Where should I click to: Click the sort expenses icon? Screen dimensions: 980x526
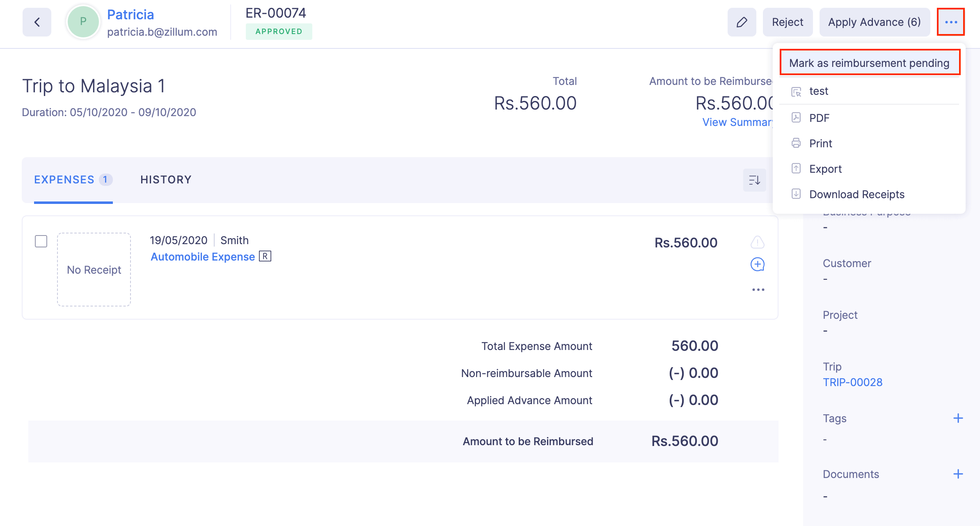tap(754, 180)
